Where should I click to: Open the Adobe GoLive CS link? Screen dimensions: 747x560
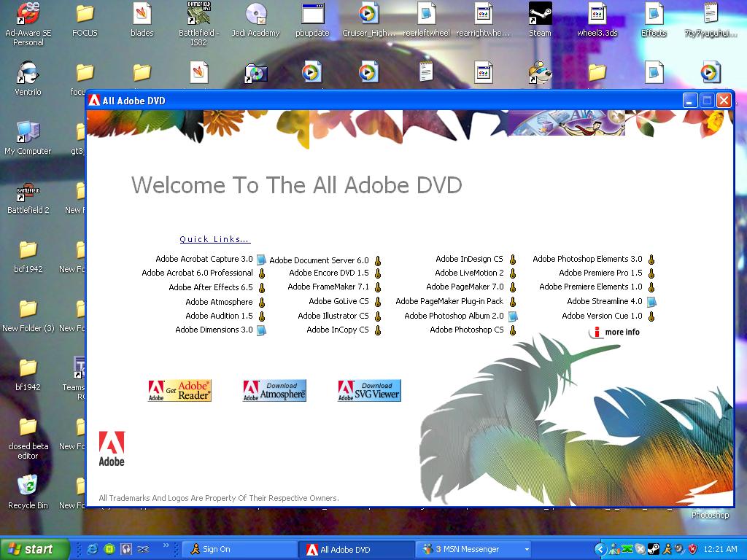(x=338, y=301)
